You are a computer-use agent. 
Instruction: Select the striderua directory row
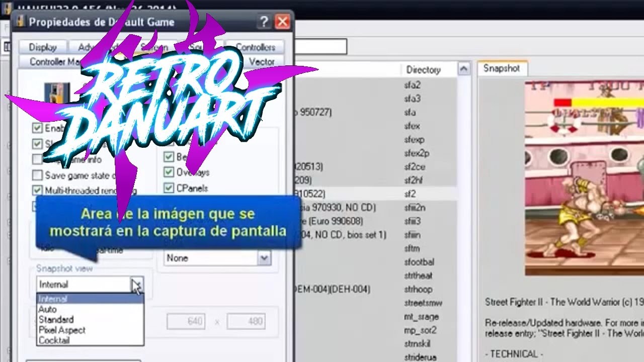point(420,357)
